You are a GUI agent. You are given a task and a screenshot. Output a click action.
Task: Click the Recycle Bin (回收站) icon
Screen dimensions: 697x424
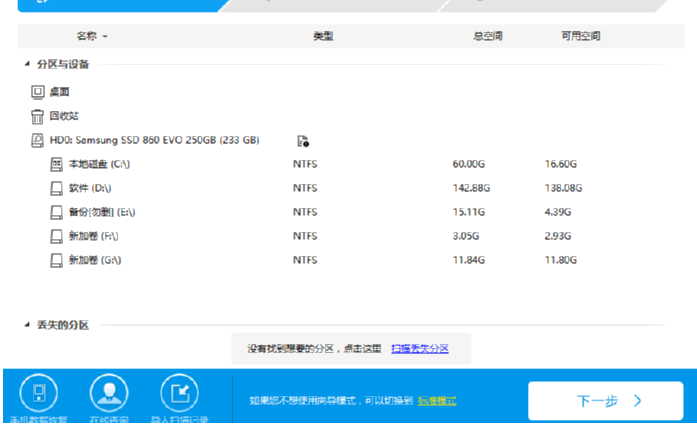tap(37, 116)
